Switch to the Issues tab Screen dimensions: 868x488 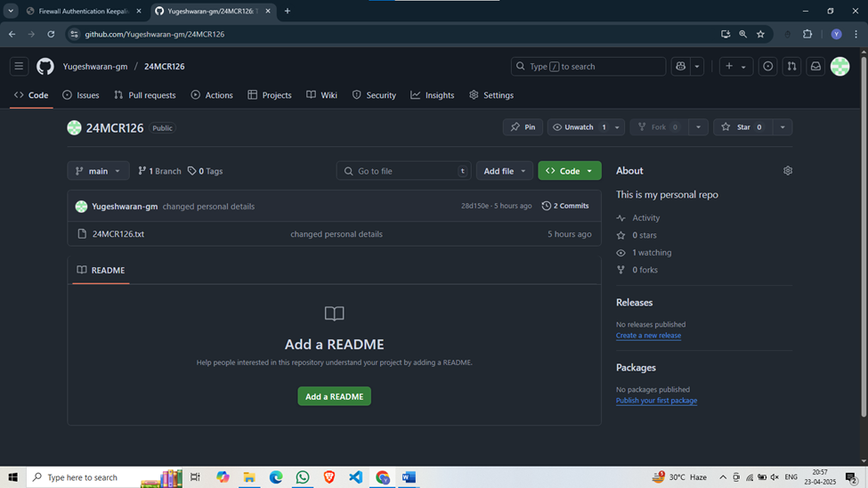[81, 95]
